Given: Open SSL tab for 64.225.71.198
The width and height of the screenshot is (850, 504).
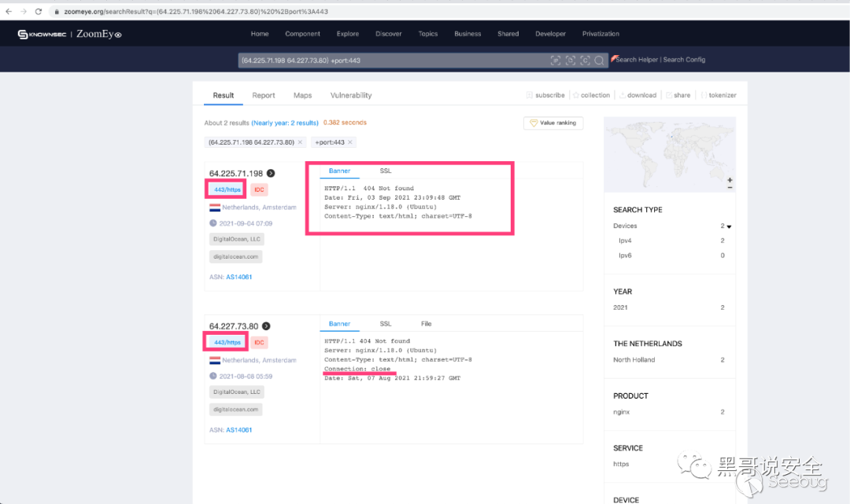Looking at the screenshot, I should coord(386,171).
